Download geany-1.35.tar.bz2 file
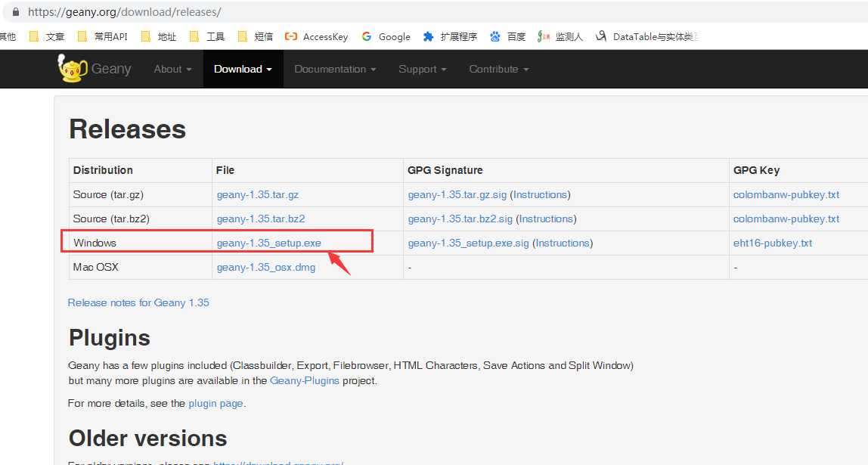868x465 pixels. tap(261, 219)
